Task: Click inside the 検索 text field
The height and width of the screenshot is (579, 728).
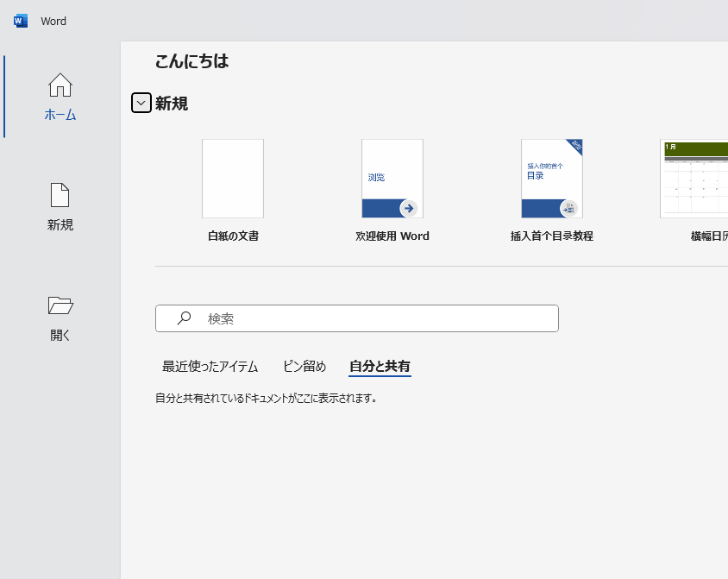Action: pos(380,318)
